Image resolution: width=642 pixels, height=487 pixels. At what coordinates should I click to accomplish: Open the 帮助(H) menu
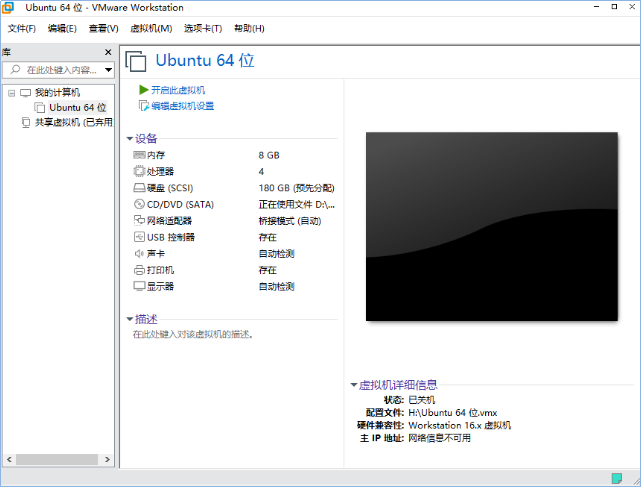click(x=249, y=28)
